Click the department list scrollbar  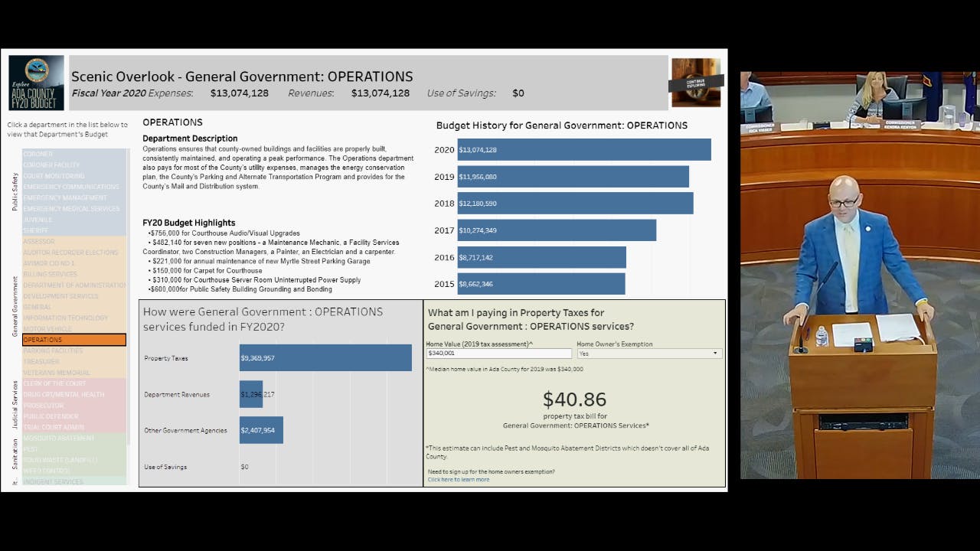coord(129,296)
